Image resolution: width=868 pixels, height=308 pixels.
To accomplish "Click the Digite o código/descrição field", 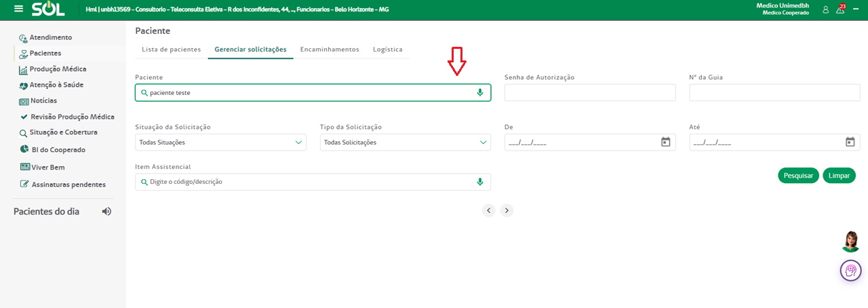I will pos(313,182).
